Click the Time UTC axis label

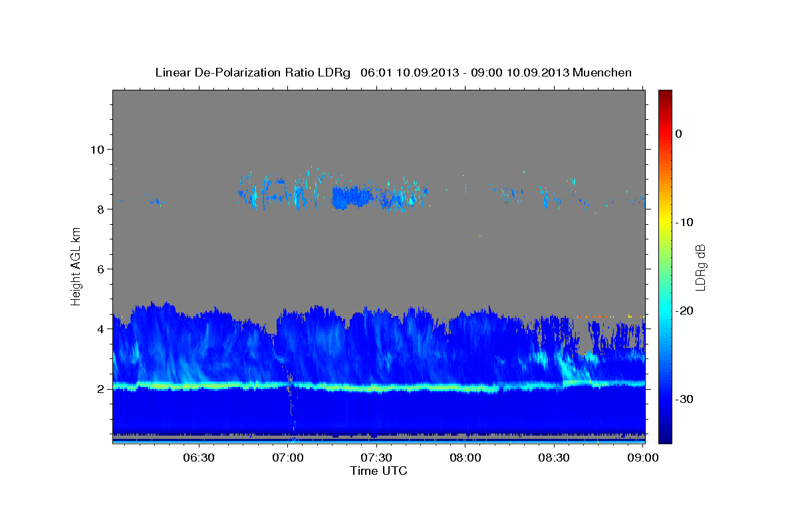tap(378, 471)
